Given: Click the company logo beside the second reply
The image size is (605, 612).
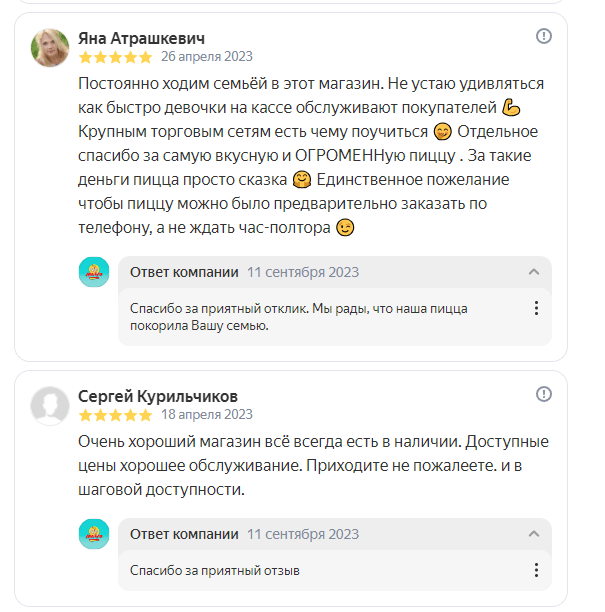Looking at the screenshot, I should pyautogui.click(x=94, y=534).
